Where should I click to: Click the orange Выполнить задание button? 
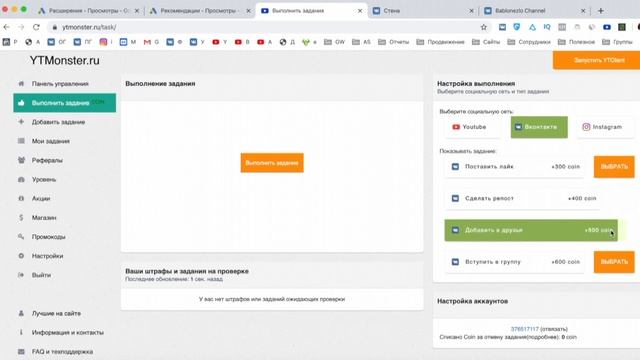pyautogui.click(x=272, y=163)
